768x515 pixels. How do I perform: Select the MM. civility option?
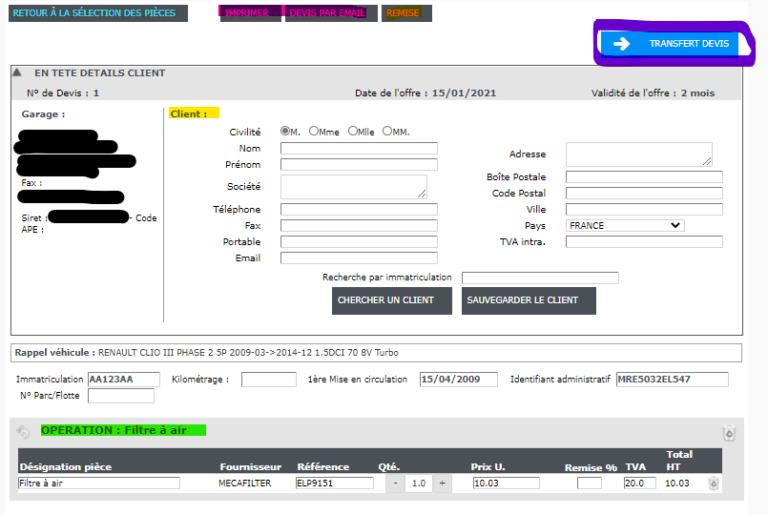point(387,131)
